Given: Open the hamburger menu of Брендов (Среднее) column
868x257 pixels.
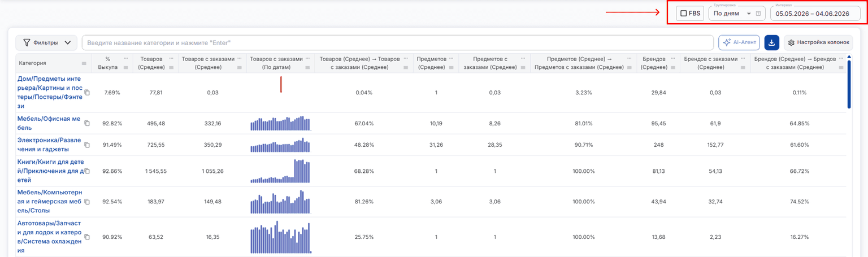Looking at the screenshot, I should pyautogui.click(x=673, y=67).
